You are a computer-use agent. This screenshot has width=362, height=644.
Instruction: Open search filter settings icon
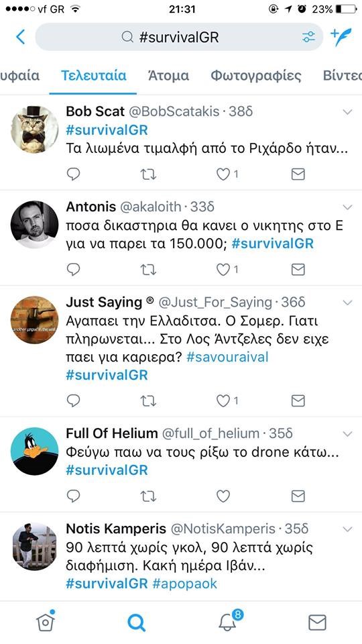click(308, 37)
